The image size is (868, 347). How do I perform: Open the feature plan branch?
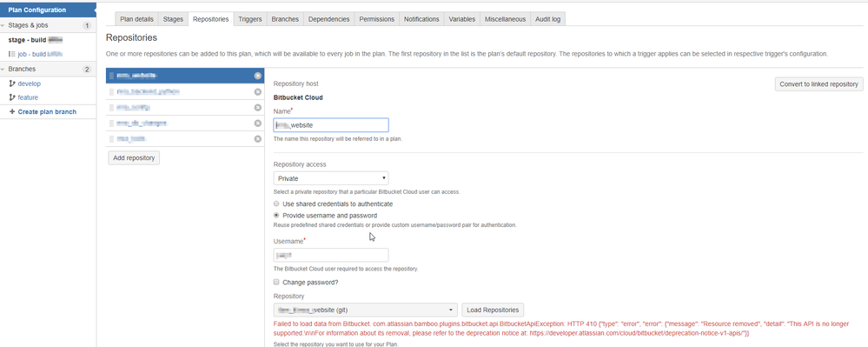point(28,97)
